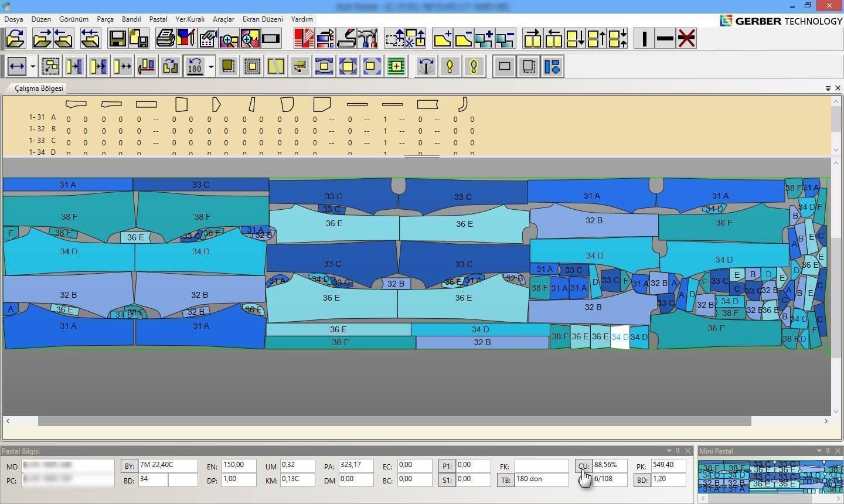Click the printer icon

(x=165, y=39)
